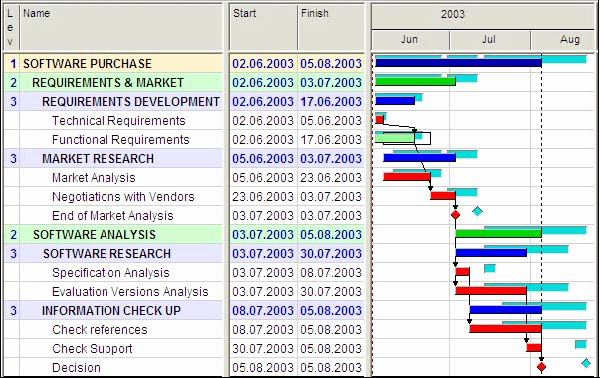Click the Jun month header

409,39
